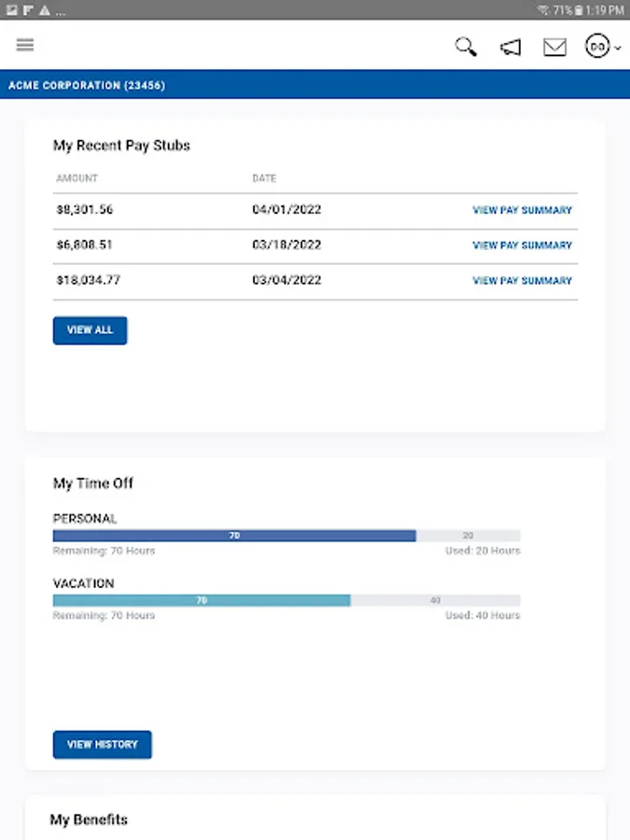Open the messages envelope icon
This screenshot has width=630, height=840.
point(554,47)
